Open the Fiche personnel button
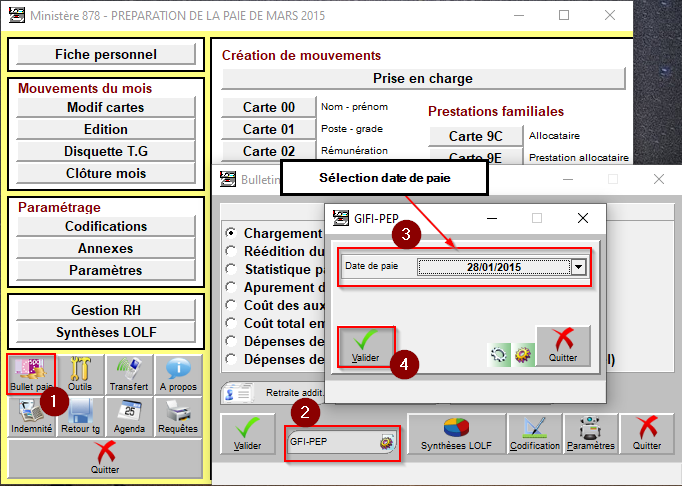Image resolution: width=682 pixels, height=486 pixels. point(105,54)
